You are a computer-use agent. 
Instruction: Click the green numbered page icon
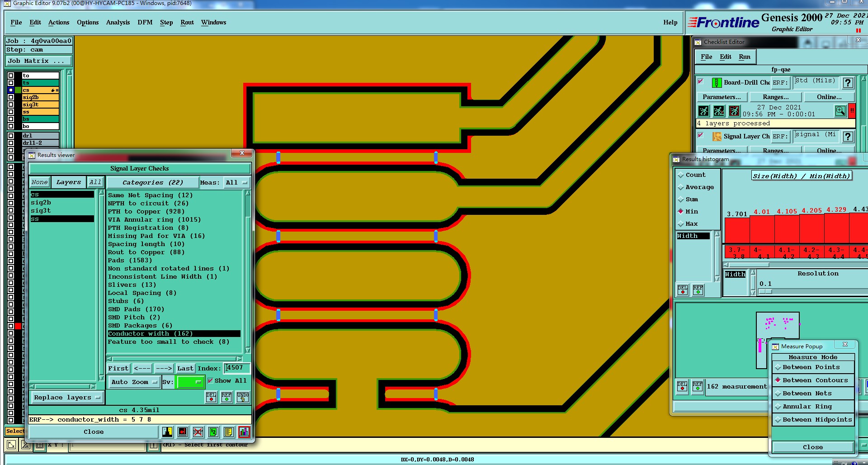click(x=213, y=432)
